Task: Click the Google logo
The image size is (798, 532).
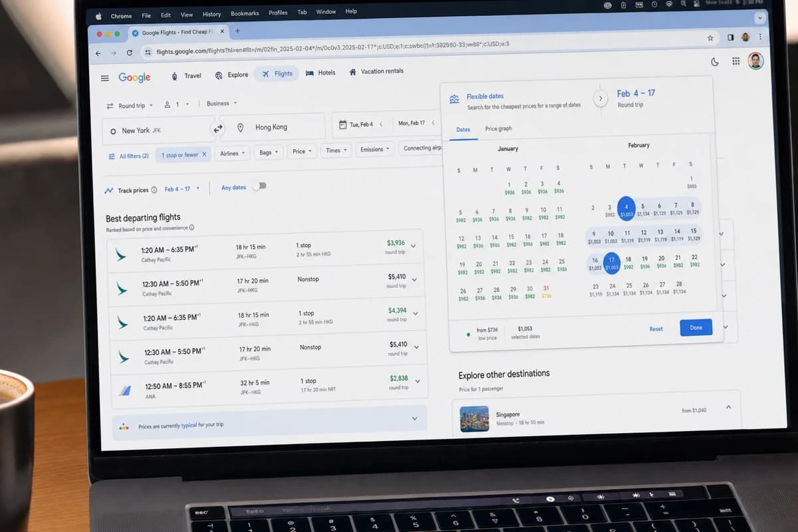Action: [134, 77]
